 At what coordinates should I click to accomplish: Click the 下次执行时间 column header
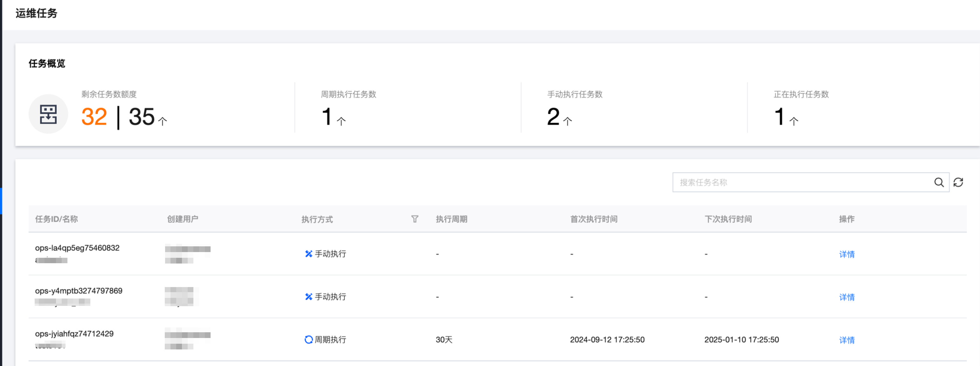click(x=728, y=220)
